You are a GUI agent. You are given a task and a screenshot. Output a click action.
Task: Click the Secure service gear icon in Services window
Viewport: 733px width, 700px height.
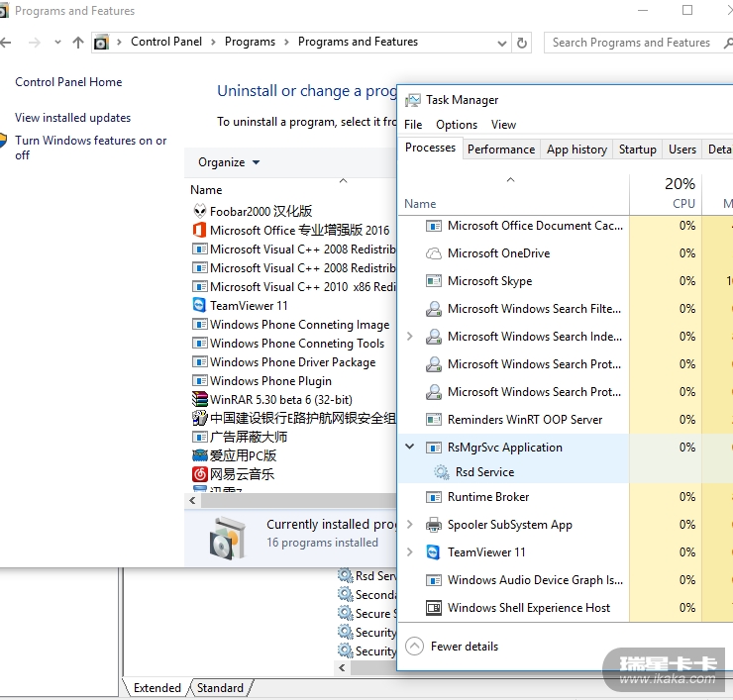coord(345,613)
